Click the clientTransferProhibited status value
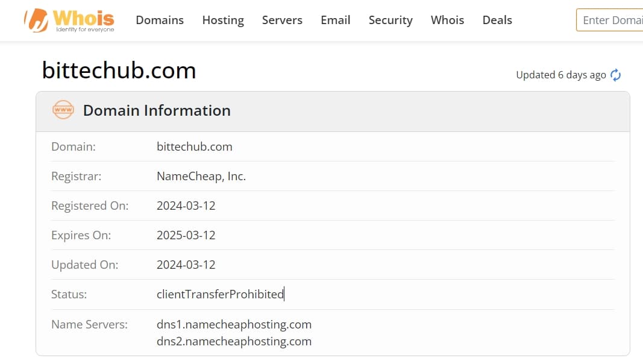 pyautogui.click(x=220, y=294)
